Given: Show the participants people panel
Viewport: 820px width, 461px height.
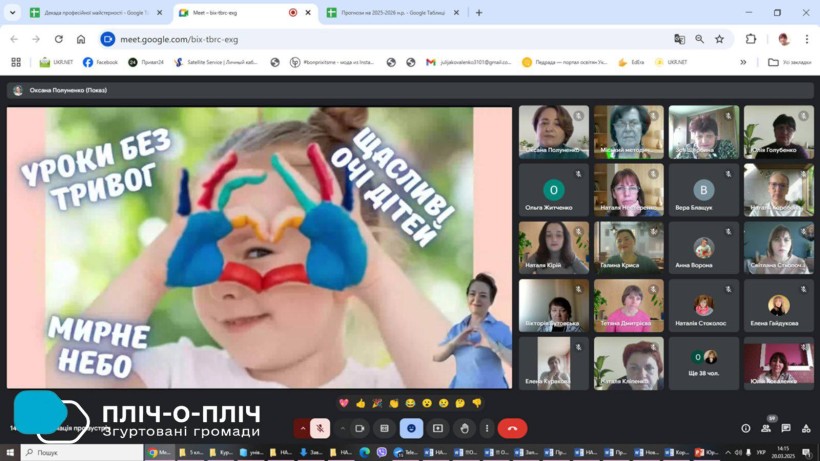Looking at the screenshot, I should point(766,429).
